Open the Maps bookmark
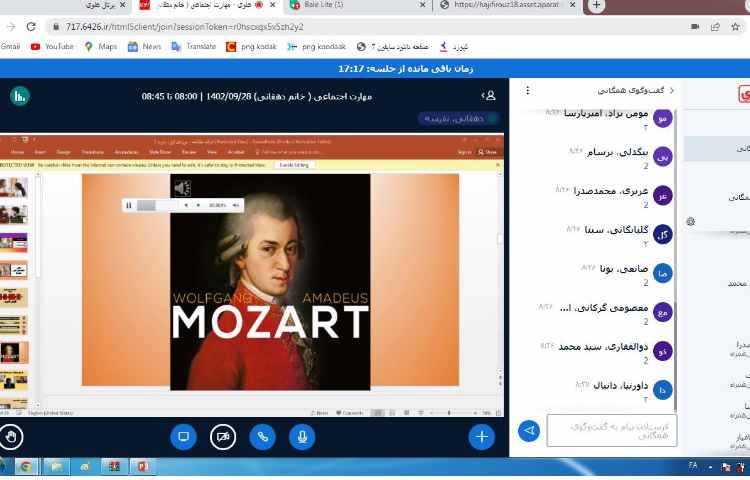The height and width of the screenshot is (480, 750). pyautogui.click(x=101, y=46)
